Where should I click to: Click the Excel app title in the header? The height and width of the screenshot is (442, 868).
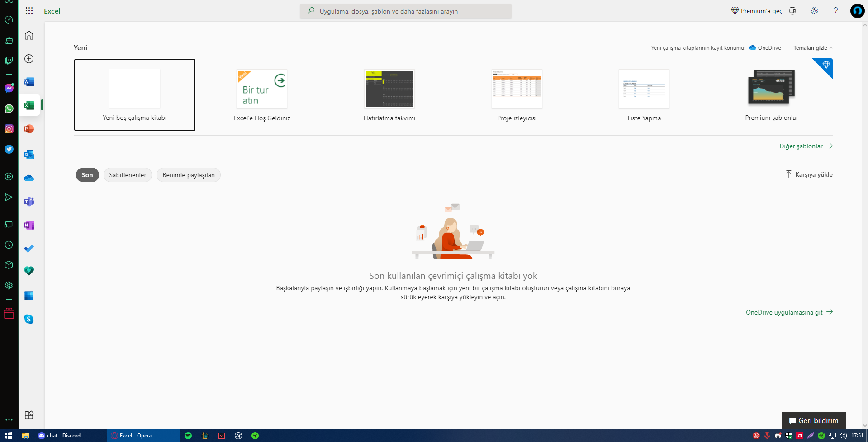52,11
